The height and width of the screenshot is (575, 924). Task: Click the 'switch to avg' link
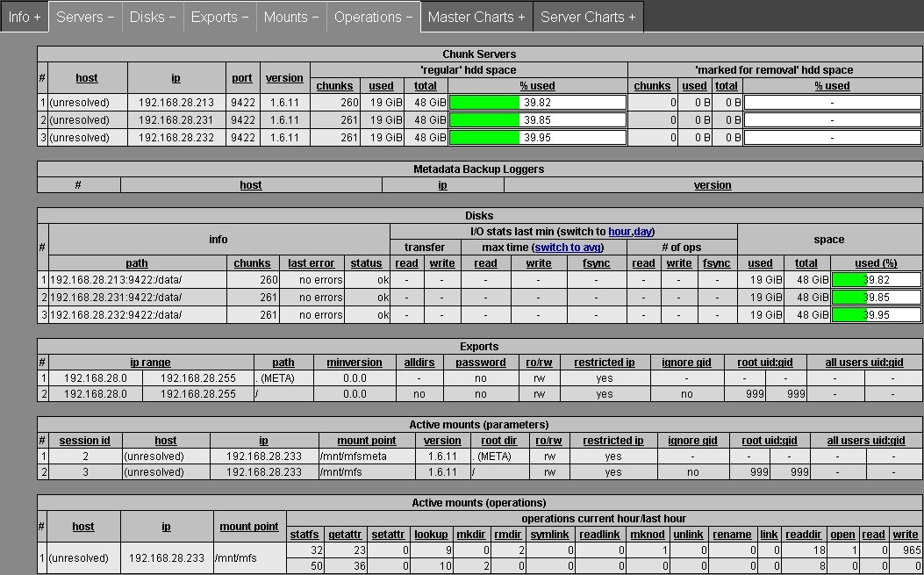[568, 247]
